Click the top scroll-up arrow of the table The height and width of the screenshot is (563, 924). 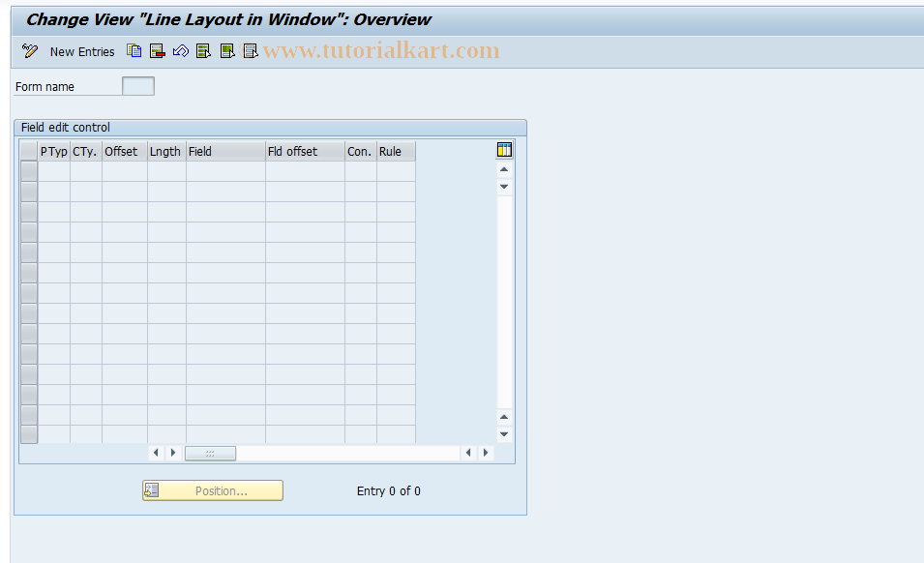tap(504, 169)
